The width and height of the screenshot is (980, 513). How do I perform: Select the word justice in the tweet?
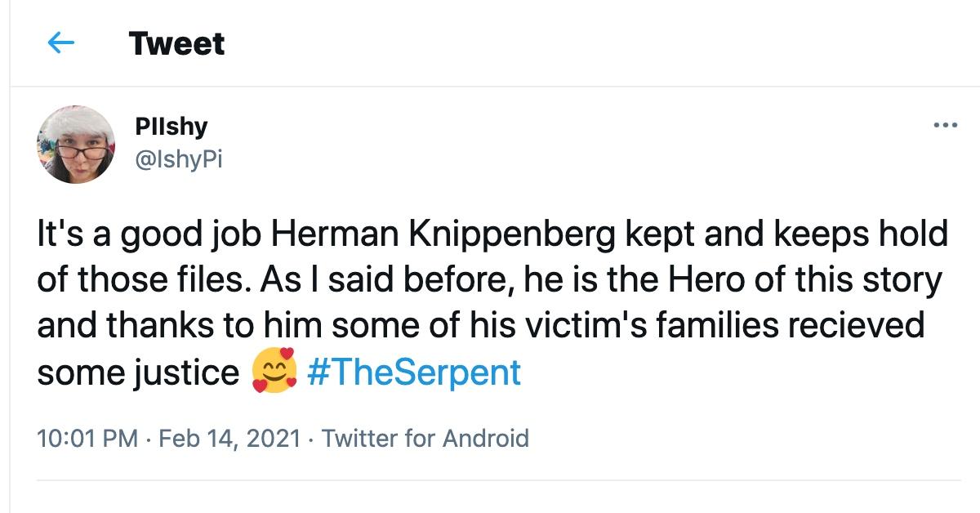click(x=183, y=372)
